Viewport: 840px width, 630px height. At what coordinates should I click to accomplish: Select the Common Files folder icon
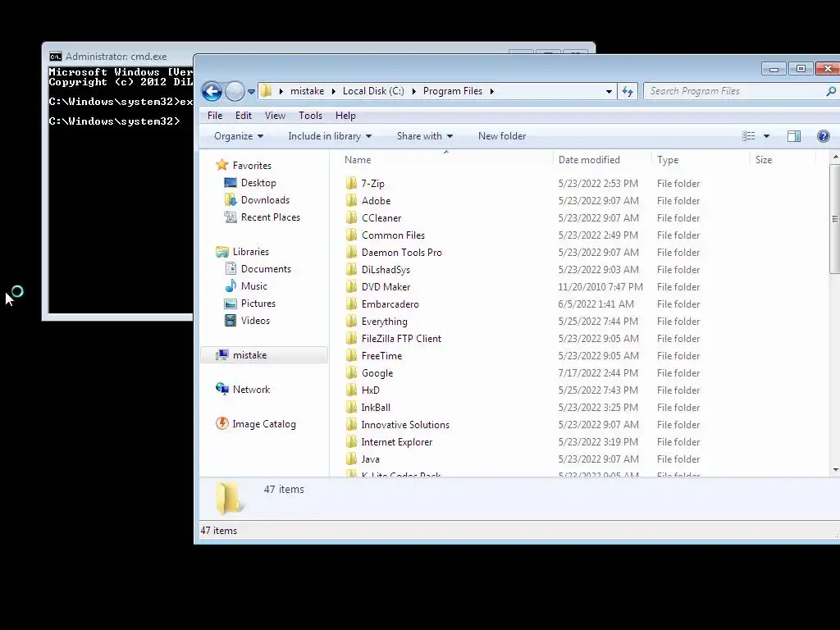click(x=351, y=235)
